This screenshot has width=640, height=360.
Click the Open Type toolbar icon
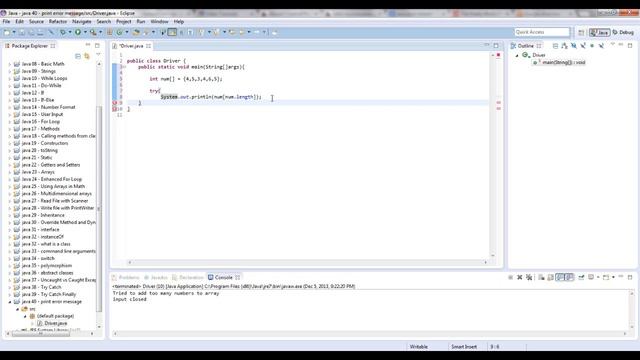136,32
